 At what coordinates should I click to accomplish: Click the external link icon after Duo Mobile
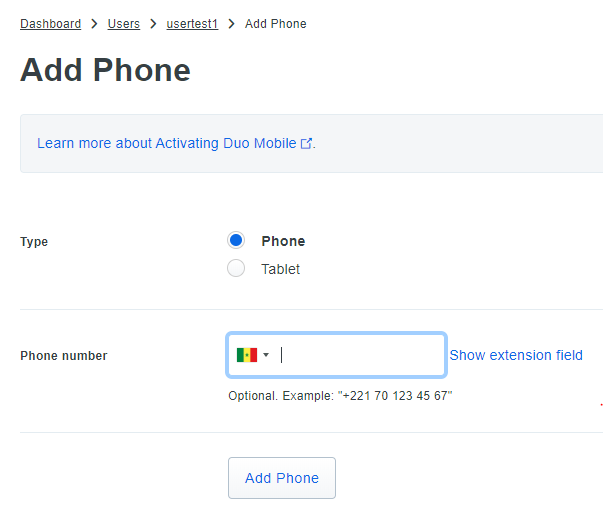[306, 144]
